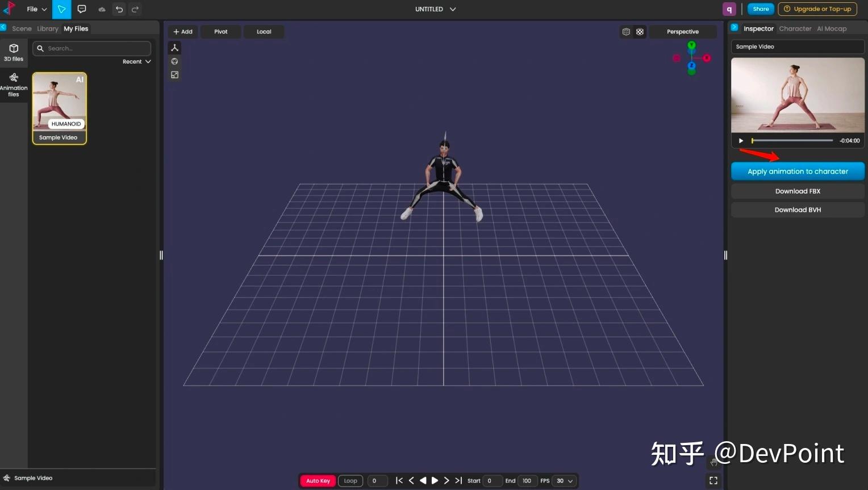Open the 3D files panel
This screenshot has height=490, width=868.
pos(14,51)
